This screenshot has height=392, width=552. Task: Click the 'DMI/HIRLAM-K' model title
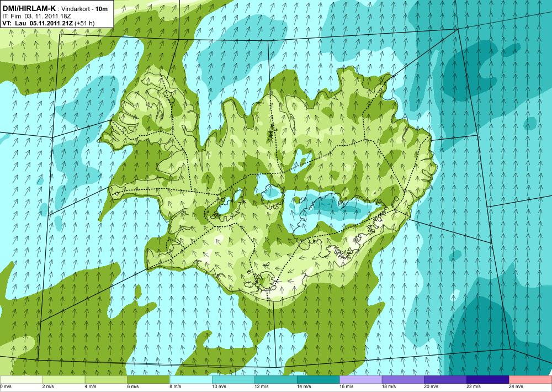[x=29, y=8]
